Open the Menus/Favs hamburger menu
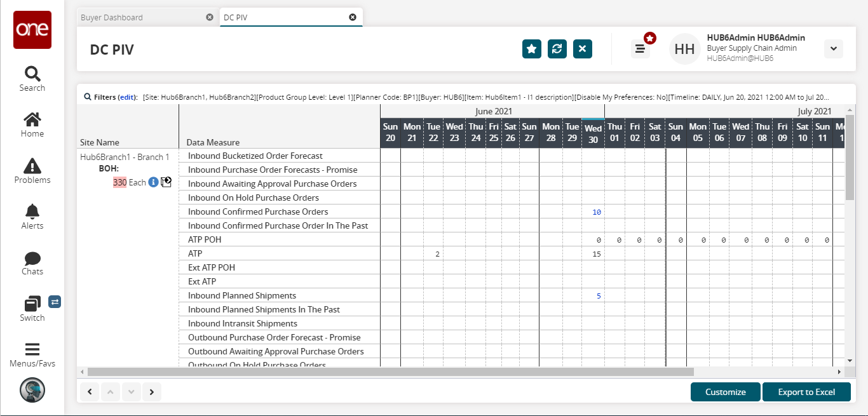 tap(32, 354)
